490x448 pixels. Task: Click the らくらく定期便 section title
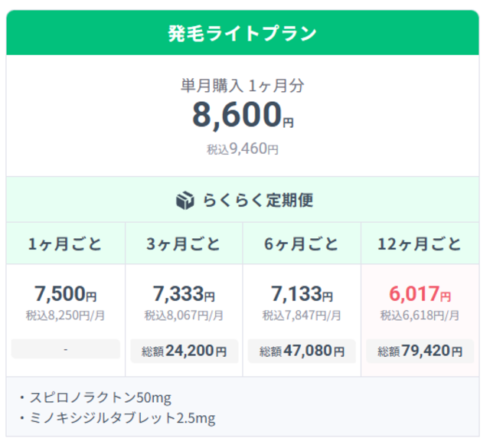(258, 201)
